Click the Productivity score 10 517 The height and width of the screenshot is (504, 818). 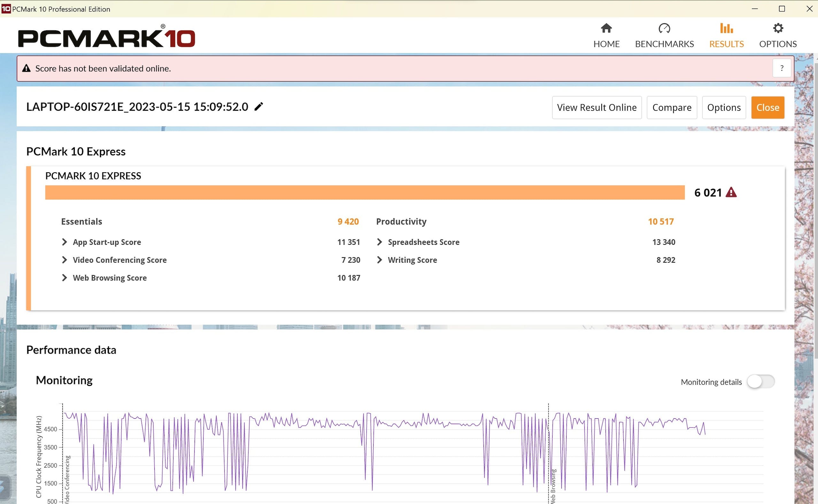[x=661, y=222]
